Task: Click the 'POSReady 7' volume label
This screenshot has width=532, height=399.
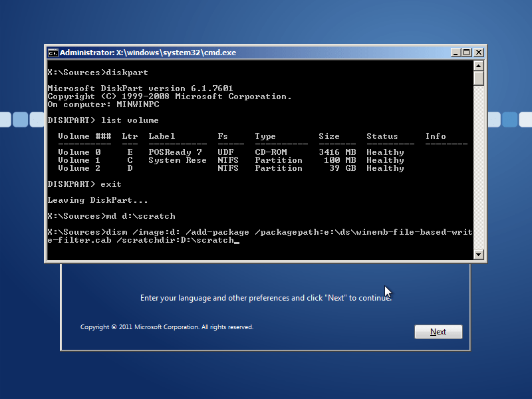Action: point(175,152)
